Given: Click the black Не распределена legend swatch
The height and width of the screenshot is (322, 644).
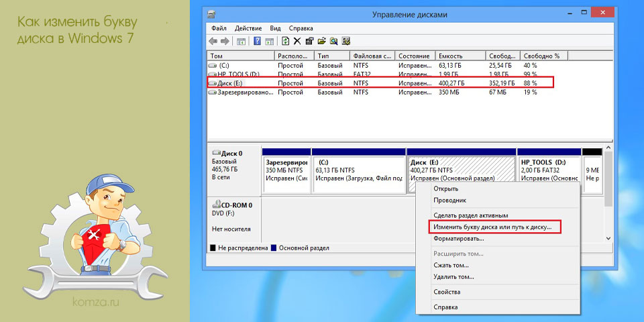Looking at the screenshot, I should 213,248.
